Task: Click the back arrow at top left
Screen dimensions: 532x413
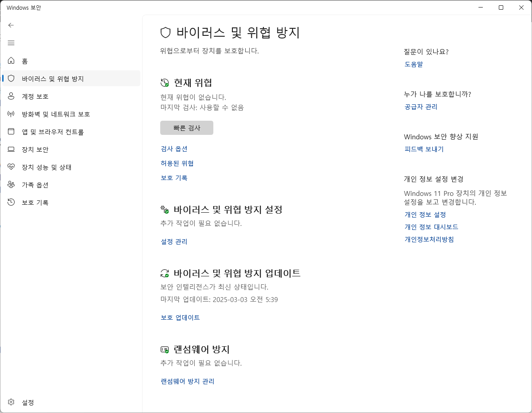Action: [11, 25]
